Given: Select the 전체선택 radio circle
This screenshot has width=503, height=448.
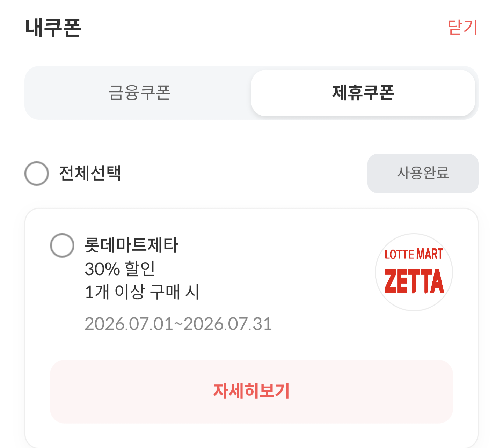Looking at the screenshot, I should (37, 173).
